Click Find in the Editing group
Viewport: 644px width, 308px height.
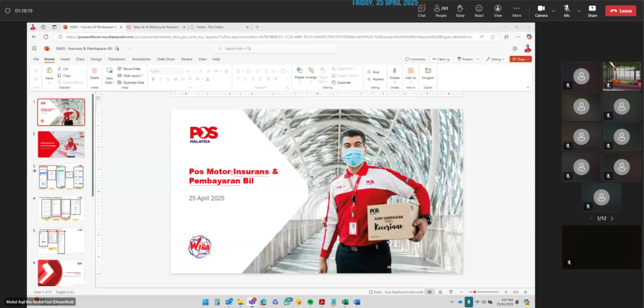[x=373, y=72]
